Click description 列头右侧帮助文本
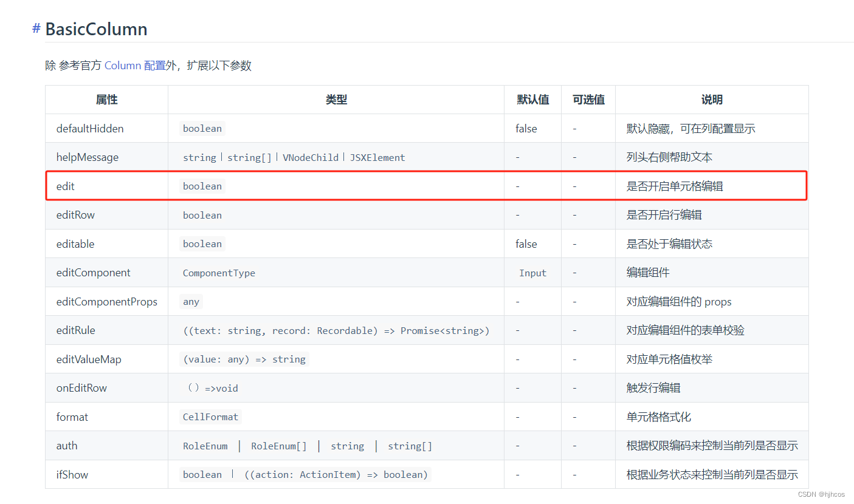 (670, 157)
